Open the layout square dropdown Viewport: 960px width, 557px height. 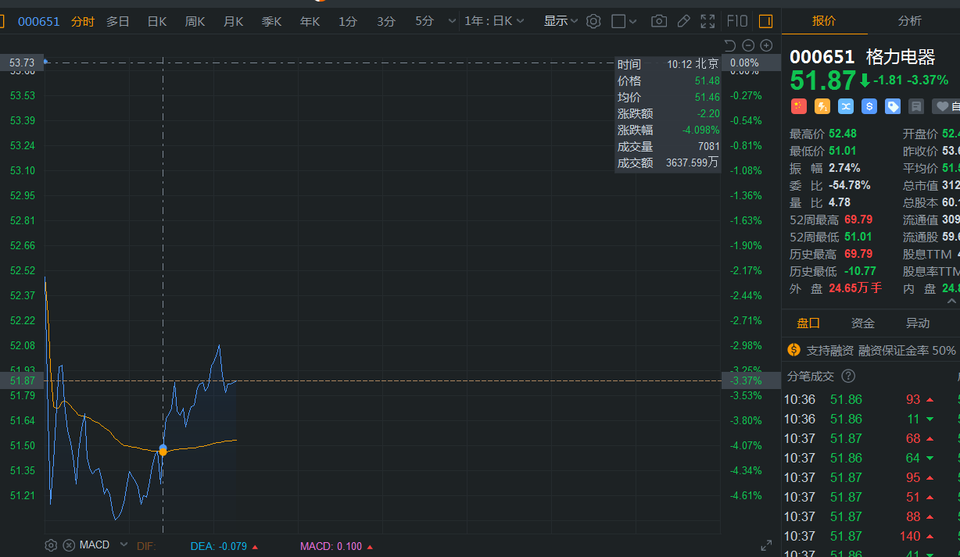[x=624, y=21]
